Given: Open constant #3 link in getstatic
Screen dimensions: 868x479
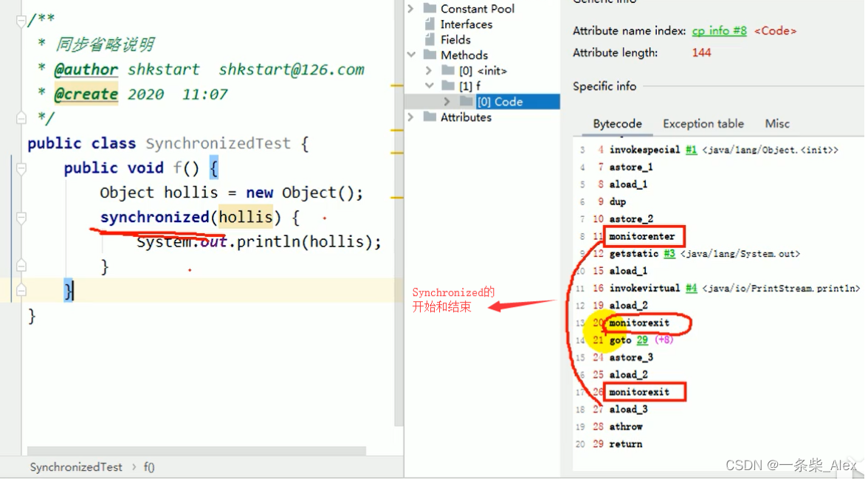Looking at the screenshot, I should point(669,254).
